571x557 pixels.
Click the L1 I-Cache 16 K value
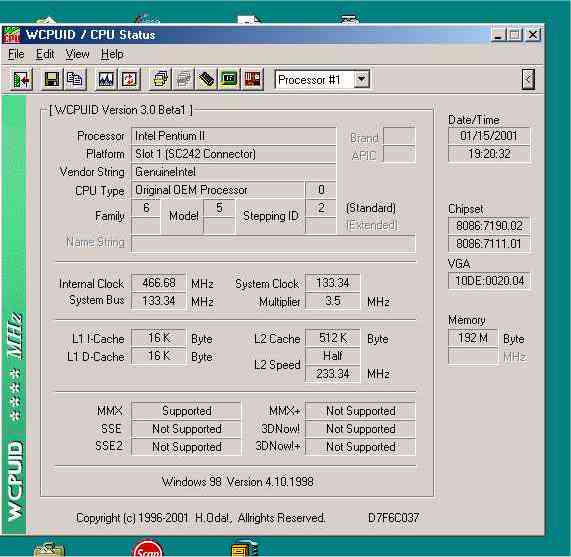(159, 338)
